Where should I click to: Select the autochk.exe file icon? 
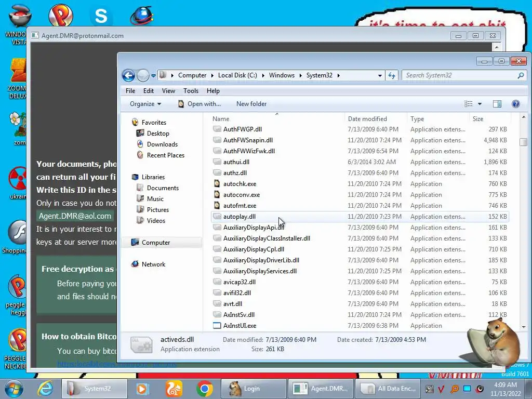217,184
